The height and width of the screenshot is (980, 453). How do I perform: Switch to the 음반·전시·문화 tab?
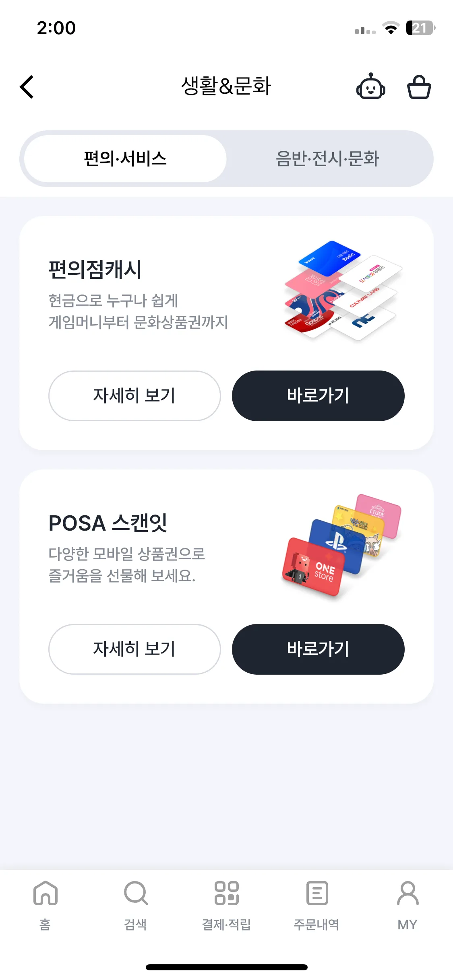point(327,159)
